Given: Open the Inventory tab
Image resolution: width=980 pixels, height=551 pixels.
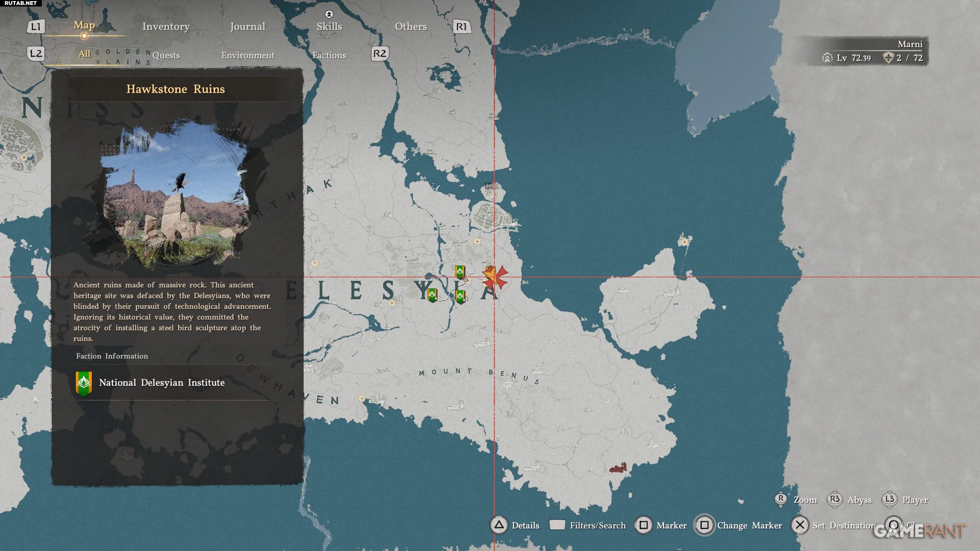Looking at the screenshot, I should (x=166, y=26).
